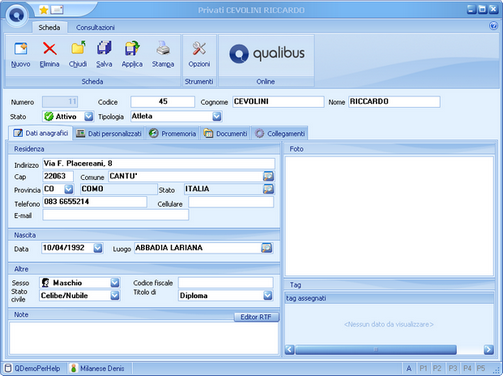Click the Elimina red X icon
503x376 pixels.
coord(50,49)
